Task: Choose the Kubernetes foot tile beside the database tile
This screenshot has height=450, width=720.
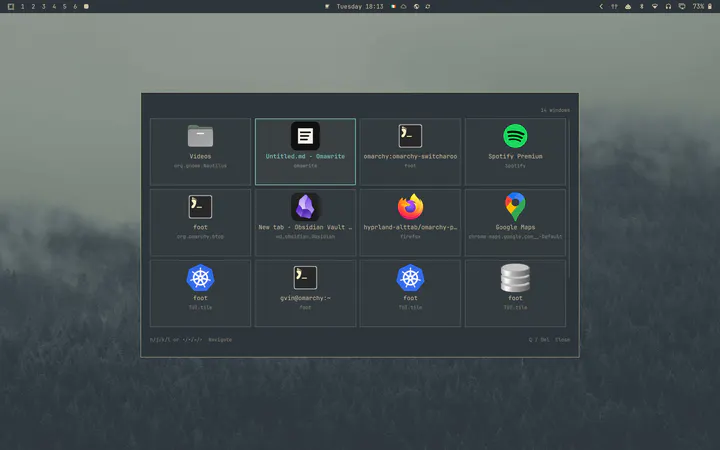Action: point(410,293)
